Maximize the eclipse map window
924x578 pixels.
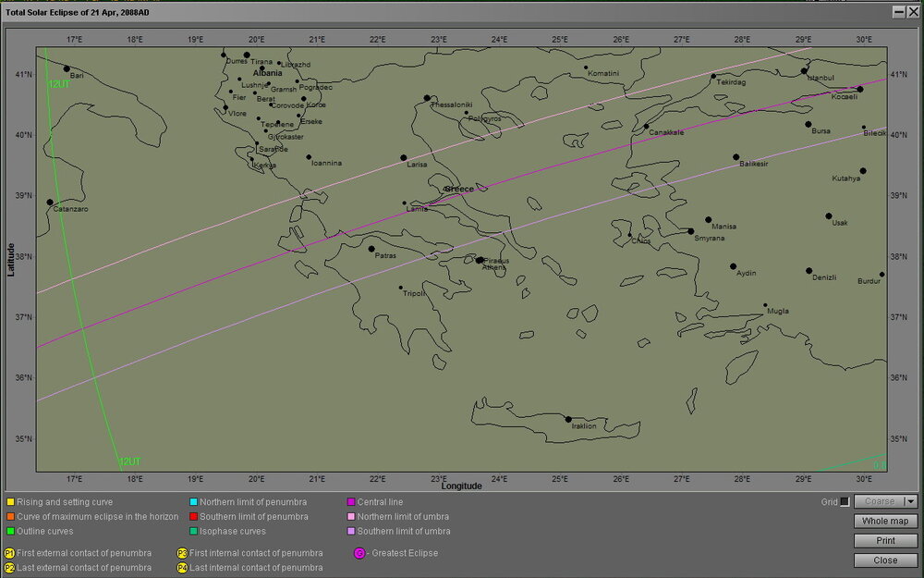(899, 11)
